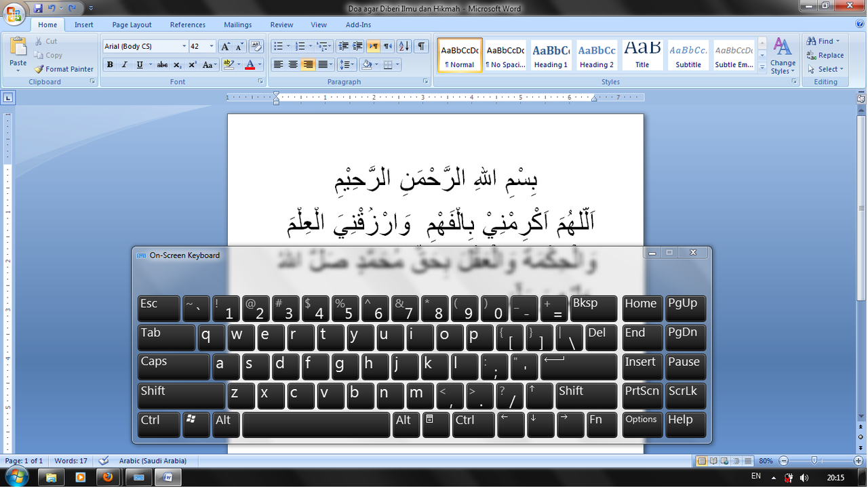Click the Bksp key on On-Screen Keyboard
This screenshot has height=488, width=868.
[x=594, y=308]
